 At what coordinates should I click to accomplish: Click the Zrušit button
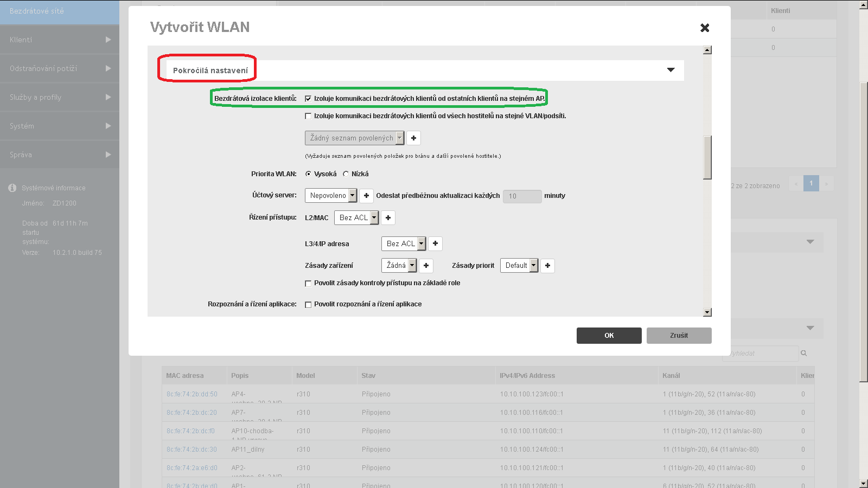(679, 336)
